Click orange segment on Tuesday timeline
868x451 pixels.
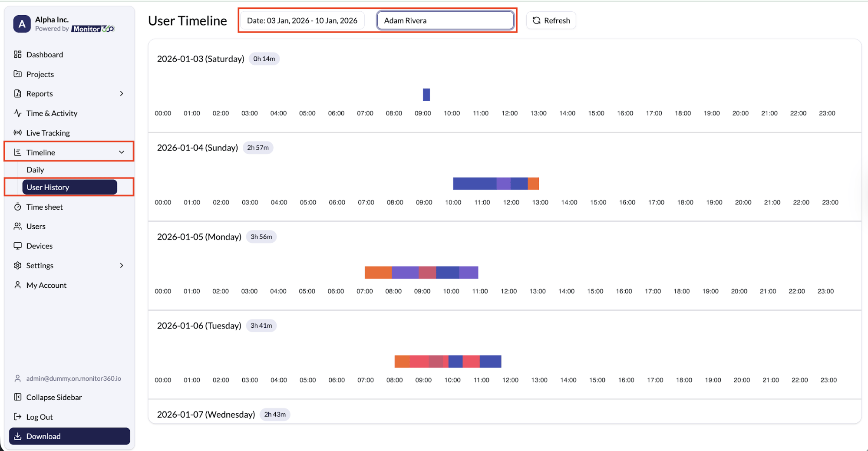coord(402,362)
